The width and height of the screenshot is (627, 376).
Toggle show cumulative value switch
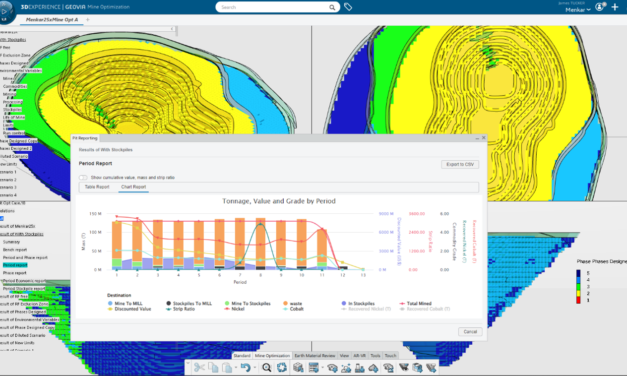point(83,177)
